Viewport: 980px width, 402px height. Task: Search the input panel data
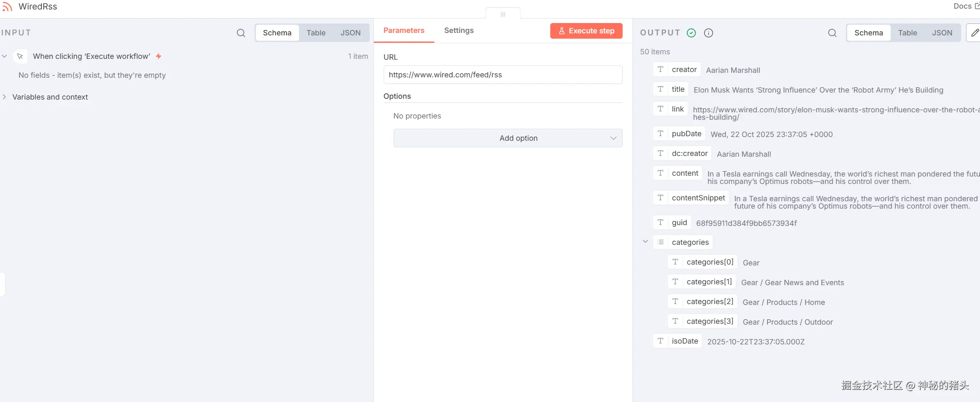241,33
